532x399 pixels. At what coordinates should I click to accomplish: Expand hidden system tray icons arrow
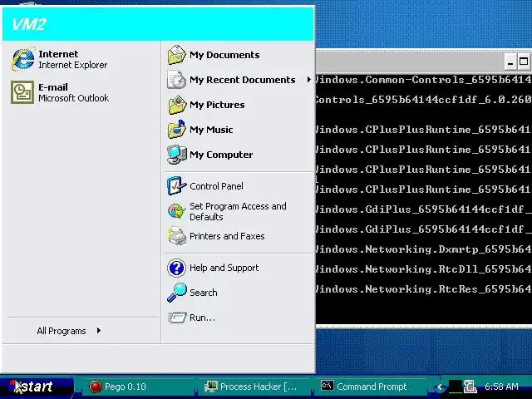click(440, 387)
